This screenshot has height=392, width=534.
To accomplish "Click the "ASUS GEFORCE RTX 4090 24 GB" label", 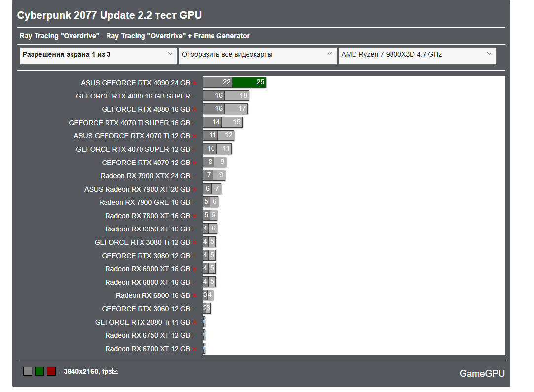I will click(x=136, y=83).
